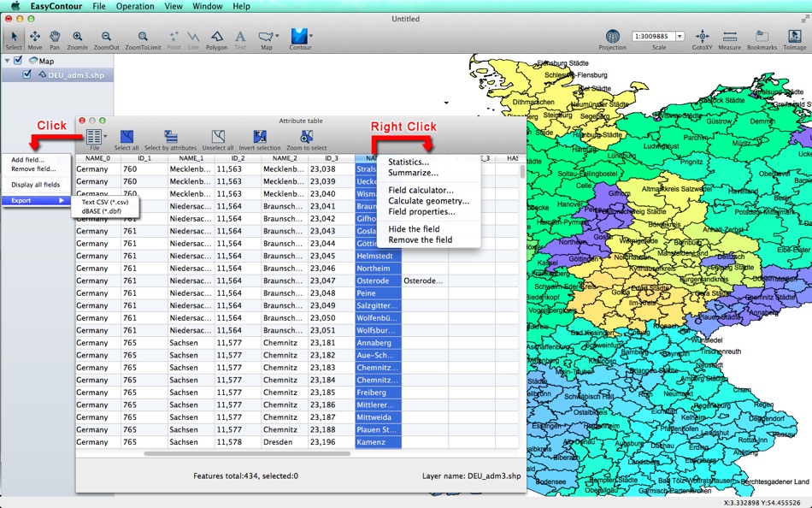812x508 pixels.
Task: Open the Contour tool dropdown arrow
Action: (311, 36)
